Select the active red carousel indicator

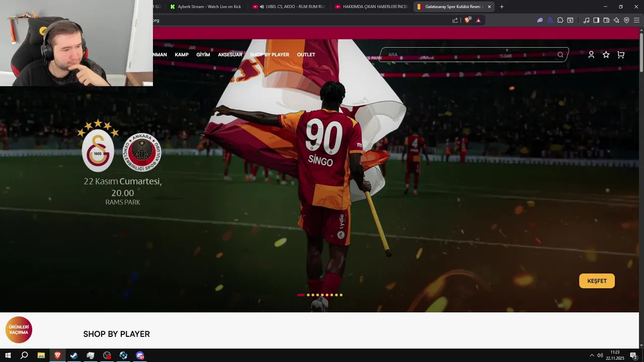point(301,295)
